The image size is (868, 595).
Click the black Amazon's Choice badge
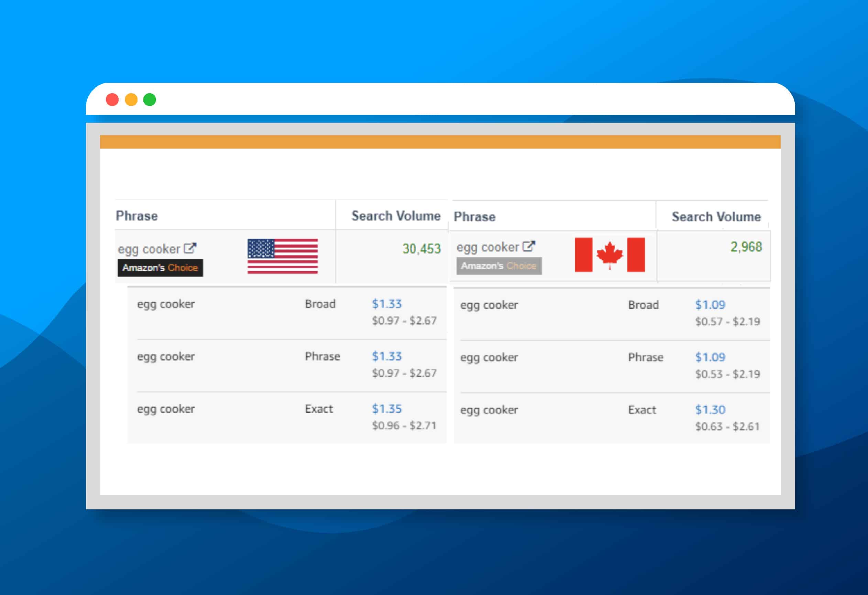[x=160, y=268]
